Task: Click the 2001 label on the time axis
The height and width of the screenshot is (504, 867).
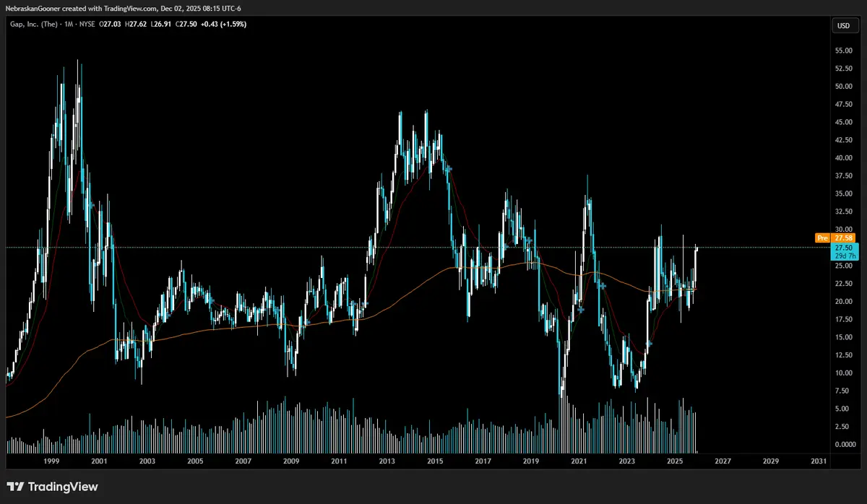Action: 99,461
